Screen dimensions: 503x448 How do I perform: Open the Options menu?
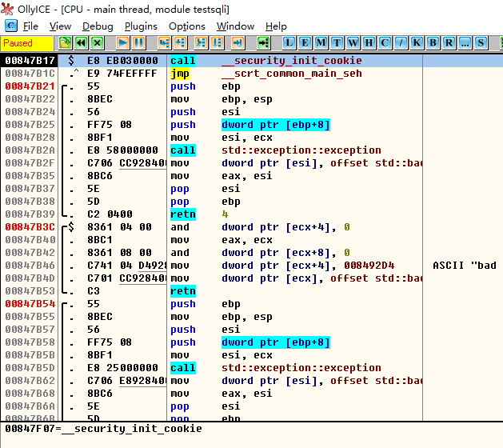187,26
